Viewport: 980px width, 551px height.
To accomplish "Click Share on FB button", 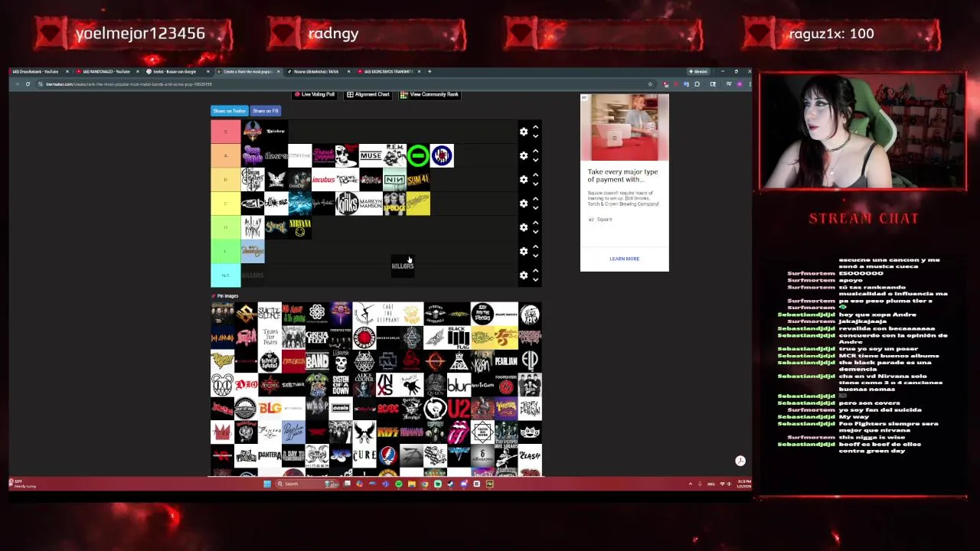I will (x=265, y=111).
